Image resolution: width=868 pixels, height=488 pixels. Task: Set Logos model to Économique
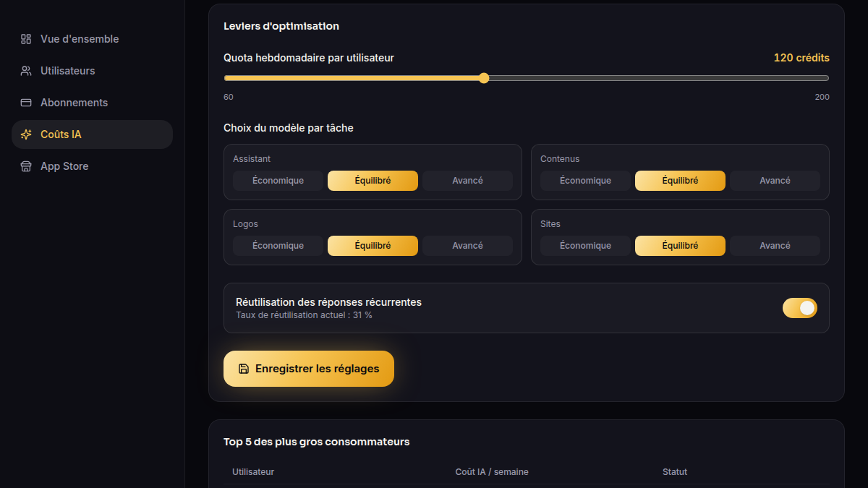[x=278, y=246]
